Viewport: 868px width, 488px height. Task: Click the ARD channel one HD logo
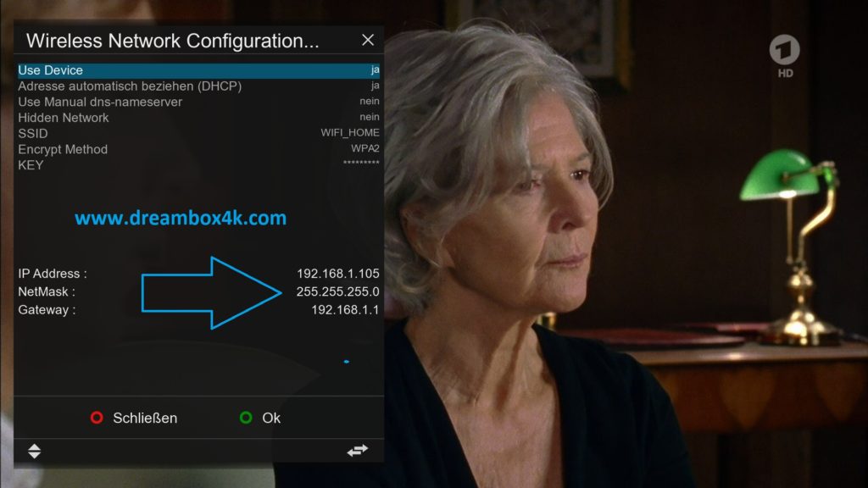coord(784,56)
